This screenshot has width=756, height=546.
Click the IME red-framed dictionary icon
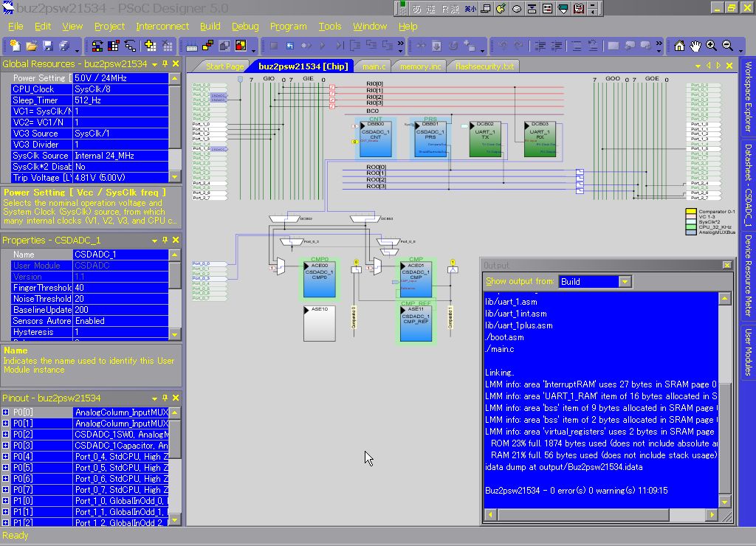point(579,8)
